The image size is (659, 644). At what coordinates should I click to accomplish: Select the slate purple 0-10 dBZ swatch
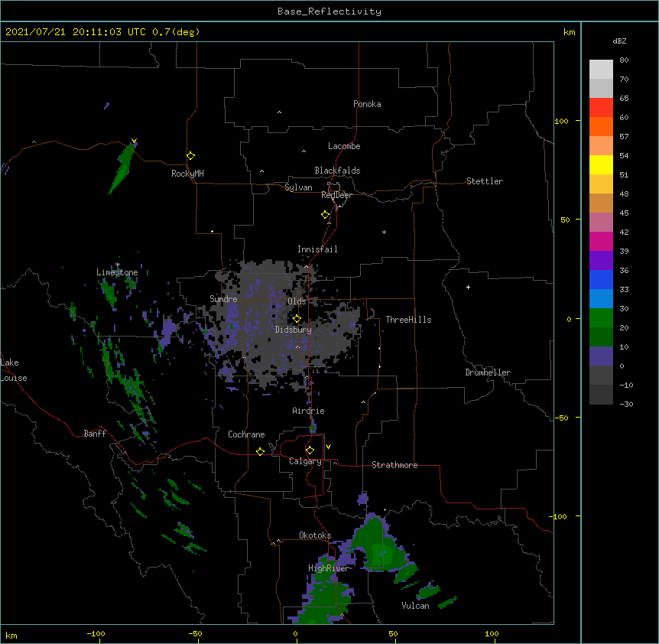[601, 356]
